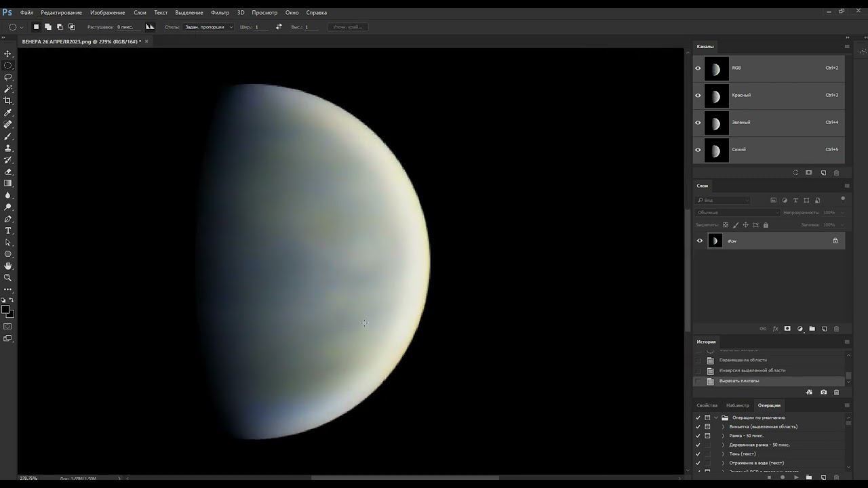Switch to the Свойства tab
868x488 pixels.
(707, 405)
